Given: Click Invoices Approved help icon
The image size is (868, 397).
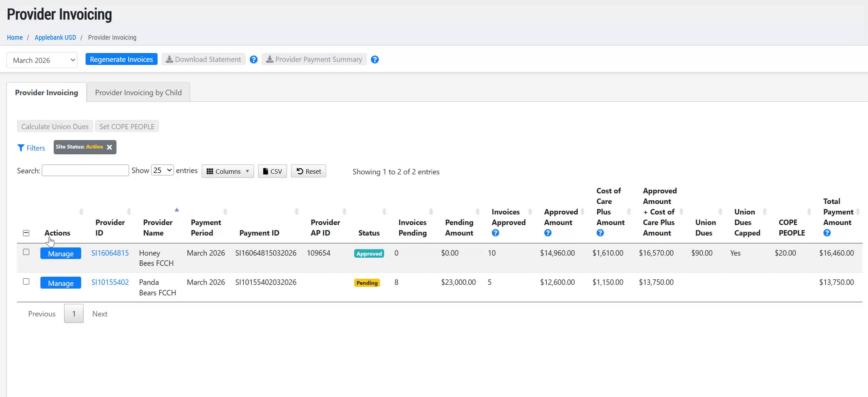Looking at the screenshot, I should pos(495,233).
